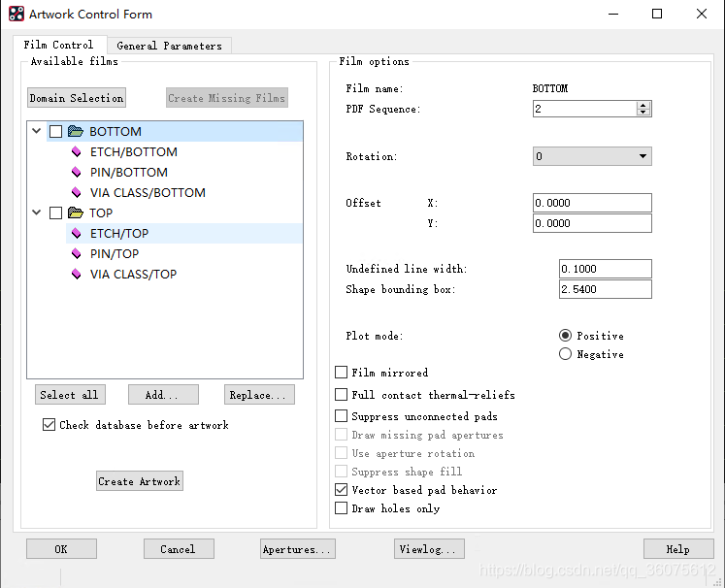Click the Add... button
The image size is (725, 588).
163,395
